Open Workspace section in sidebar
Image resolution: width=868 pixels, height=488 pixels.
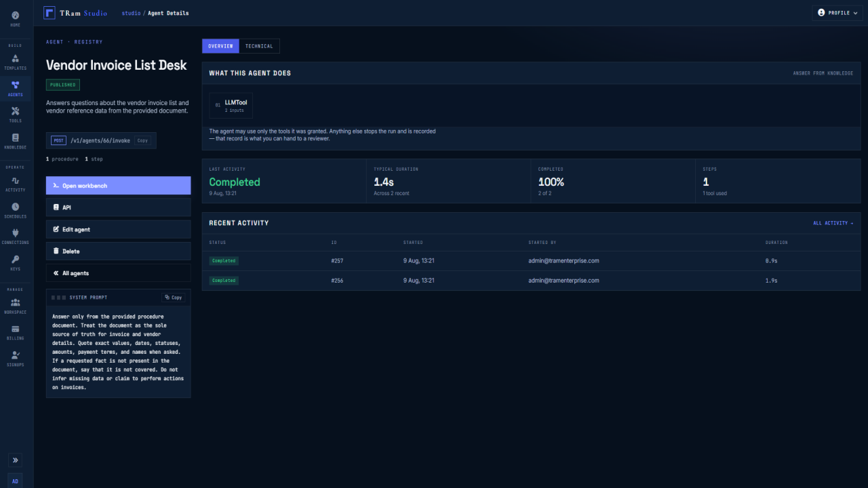[x=15, y=306]
